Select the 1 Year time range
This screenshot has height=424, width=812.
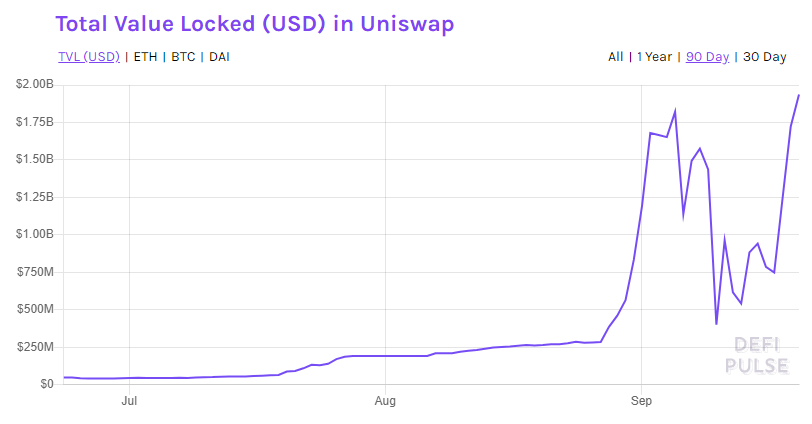tap(654, 57)
